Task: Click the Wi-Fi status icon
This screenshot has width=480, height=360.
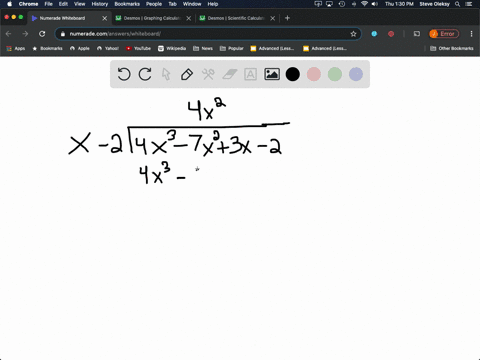Action: pos(365,4)
